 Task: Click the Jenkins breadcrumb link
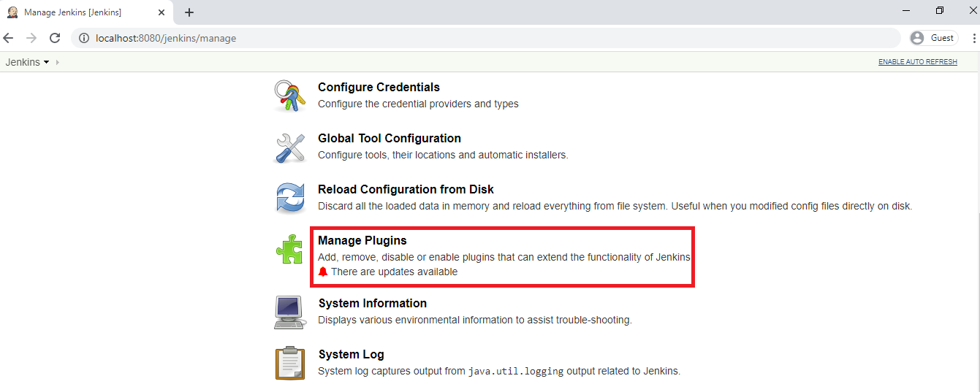click(x=23, y=62)
